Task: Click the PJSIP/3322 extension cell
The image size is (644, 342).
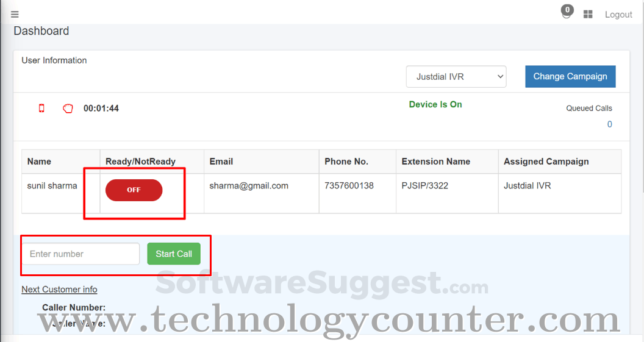Action: (x=424, y=185)
